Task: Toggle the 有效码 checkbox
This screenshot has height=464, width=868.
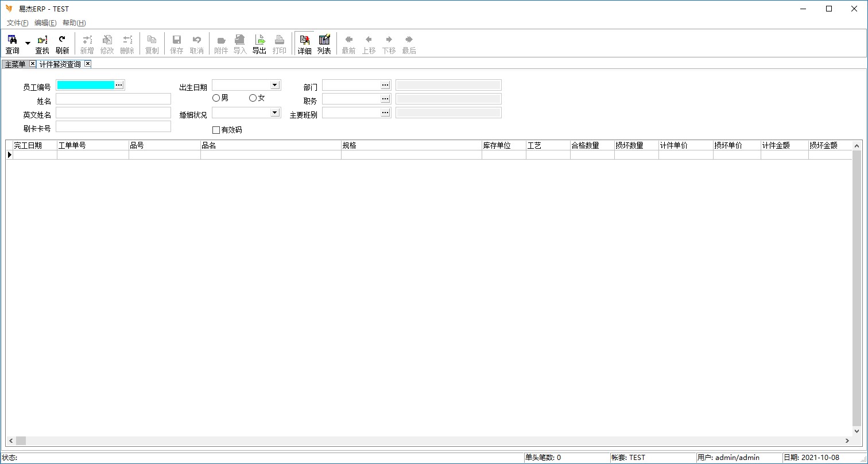Action: pos(216,130)
